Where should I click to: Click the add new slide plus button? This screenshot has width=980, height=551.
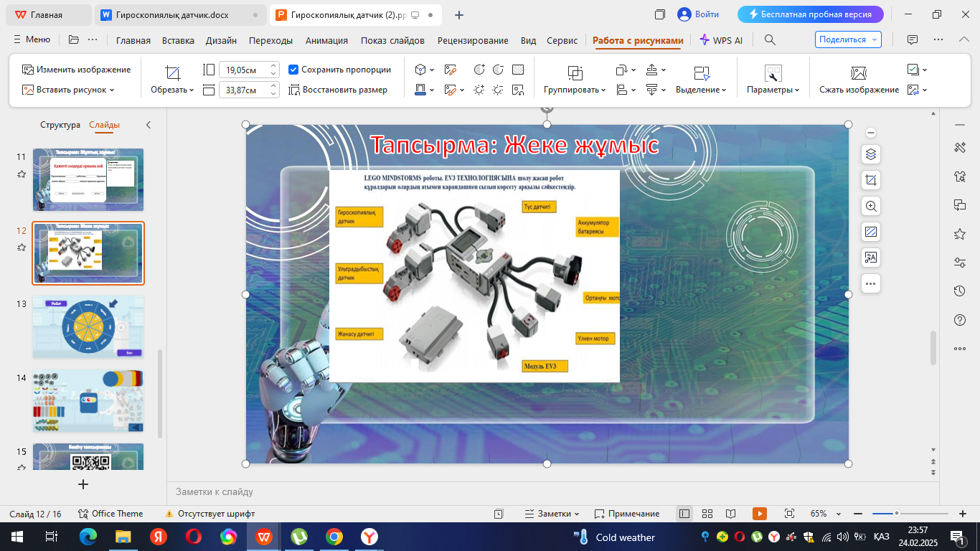(x=83, y=484)
